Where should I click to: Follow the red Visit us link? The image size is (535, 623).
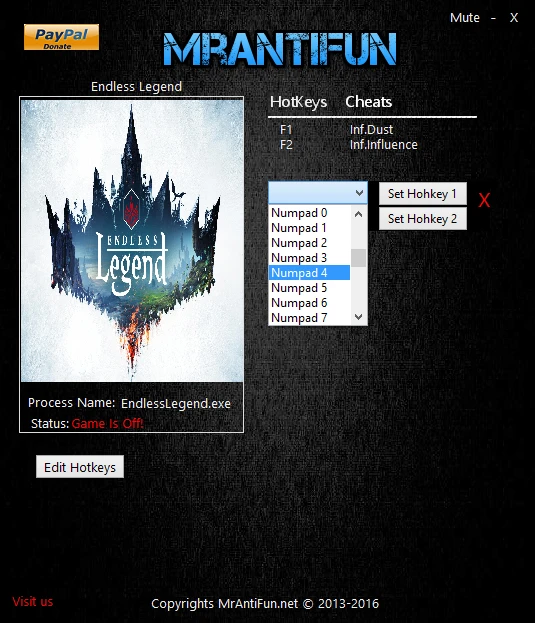click(33, 602)
